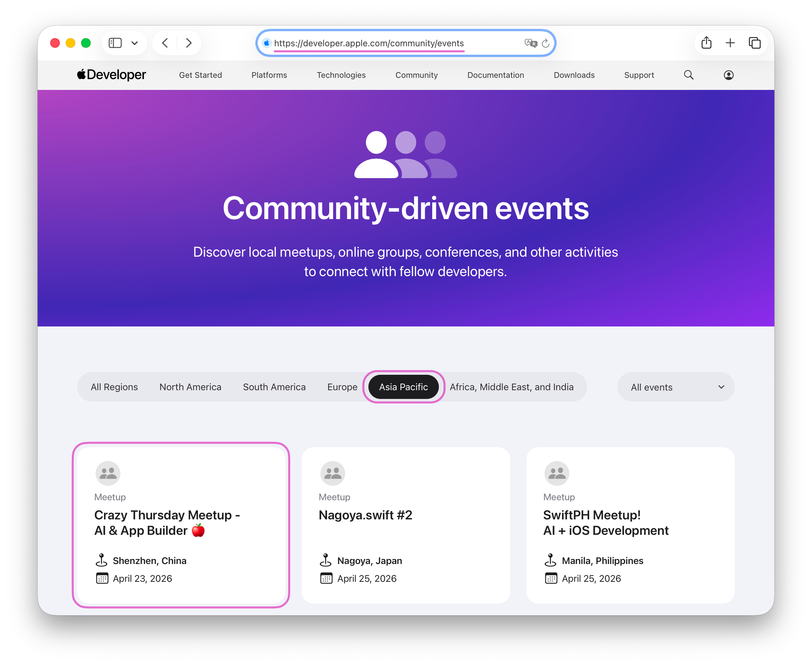Open a new tab with plus icon
Image resolution: width=812 pixels, height=665 pixels.
[x=730, y=43]
